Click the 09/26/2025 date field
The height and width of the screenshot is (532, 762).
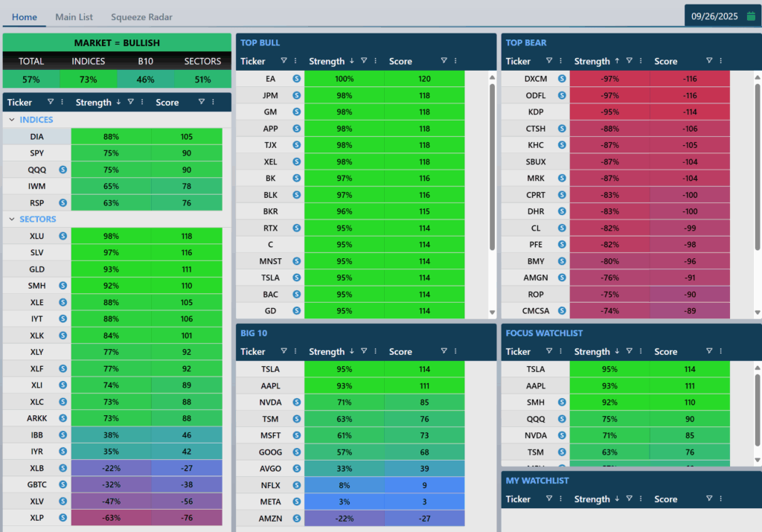tap(716, 16)
